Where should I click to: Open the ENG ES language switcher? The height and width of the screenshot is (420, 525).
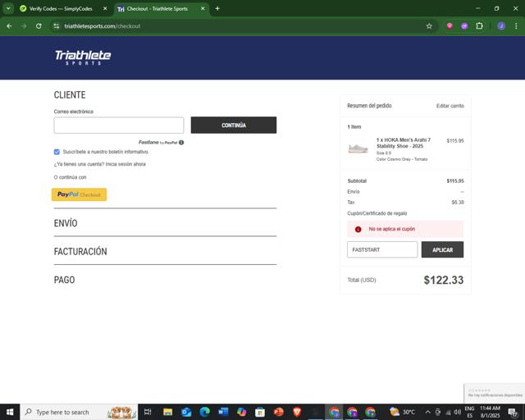click(x=469, y=412)
